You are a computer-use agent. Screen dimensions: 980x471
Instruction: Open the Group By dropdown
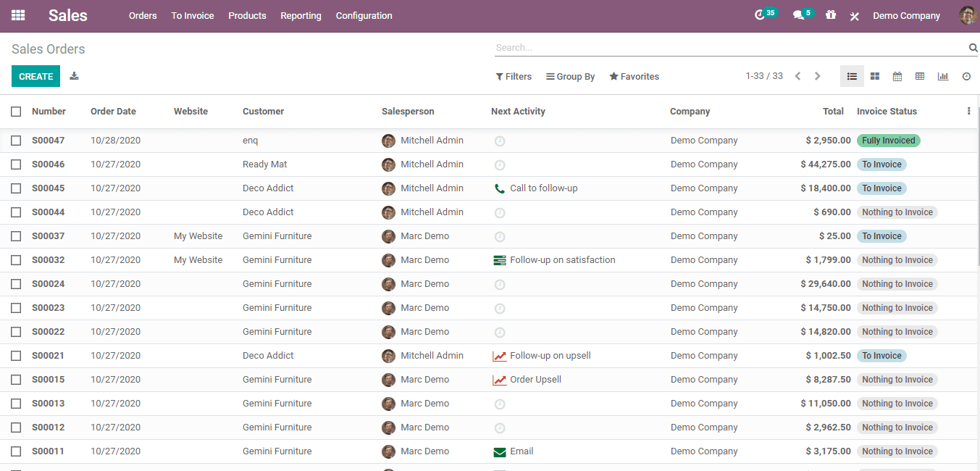click(571, 76)
